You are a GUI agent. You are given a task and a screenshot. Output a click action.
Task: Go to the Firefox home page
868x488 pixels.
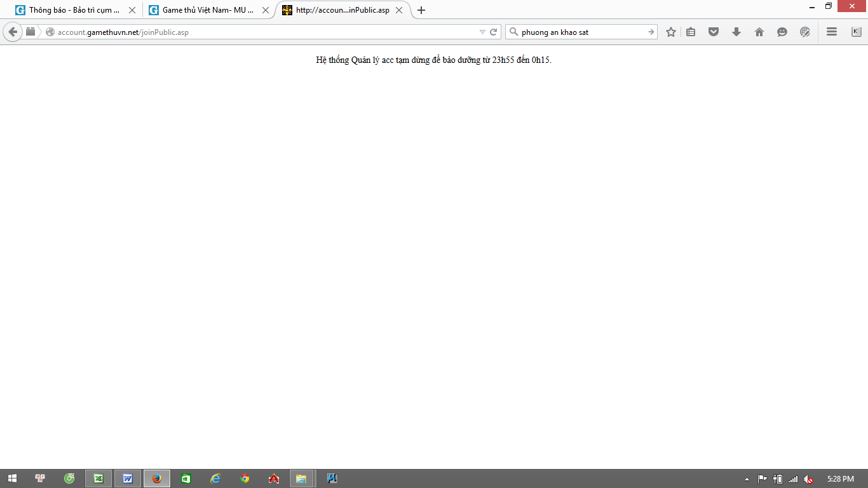point(759,32)
